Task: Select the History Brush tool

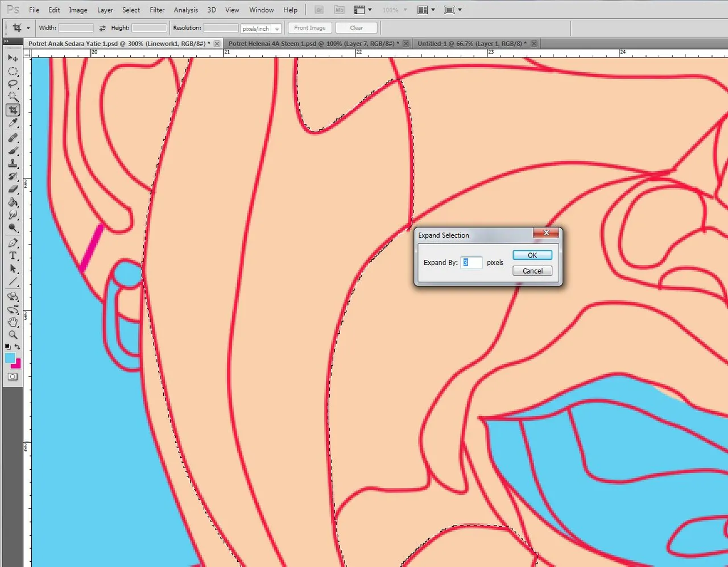Action: (x=13, y=176)
